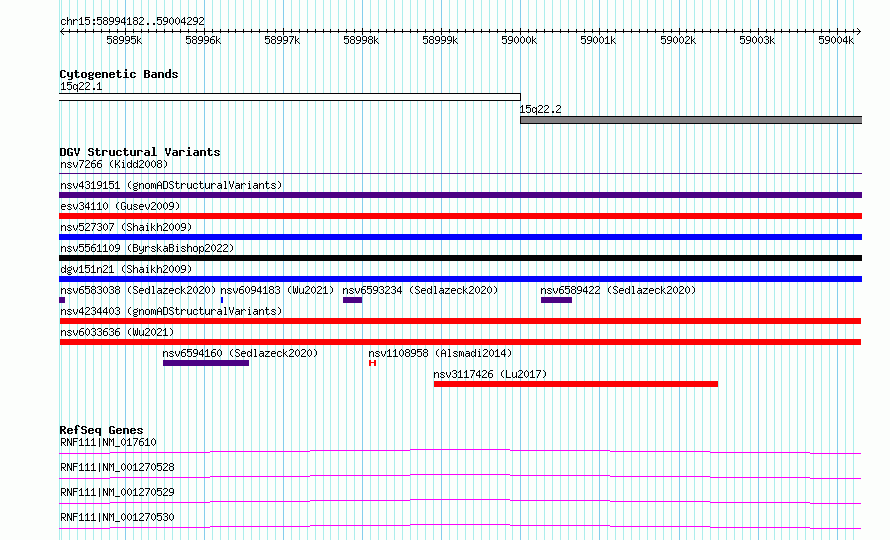The height and width of the screenshot is (540, 890).
Task: Click the 58998k ruler tick label
Action: (x=361, y=40)
